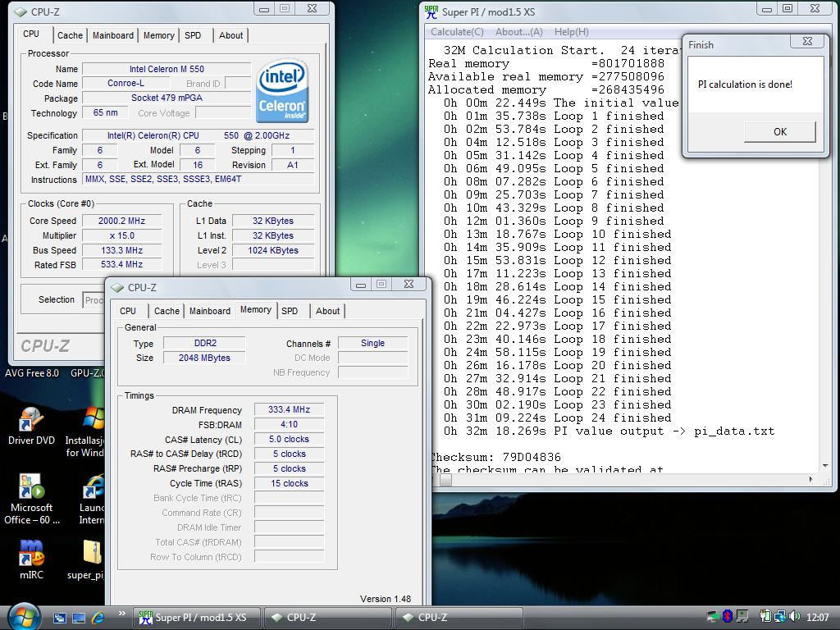Launch Internet Explorer from quick launch
The width and height of the screenshot is (840, 630).
(98, 618)
